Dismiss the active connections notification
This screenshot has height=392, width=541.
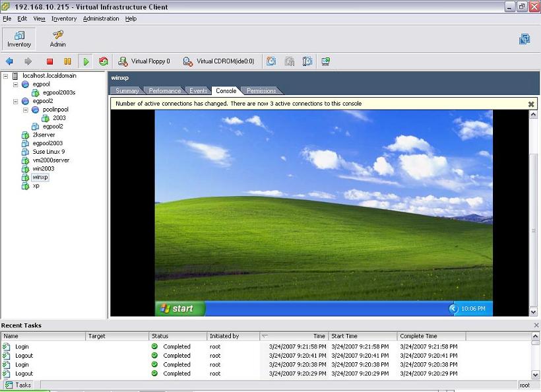pyautogui.click(x=531, y=104)
